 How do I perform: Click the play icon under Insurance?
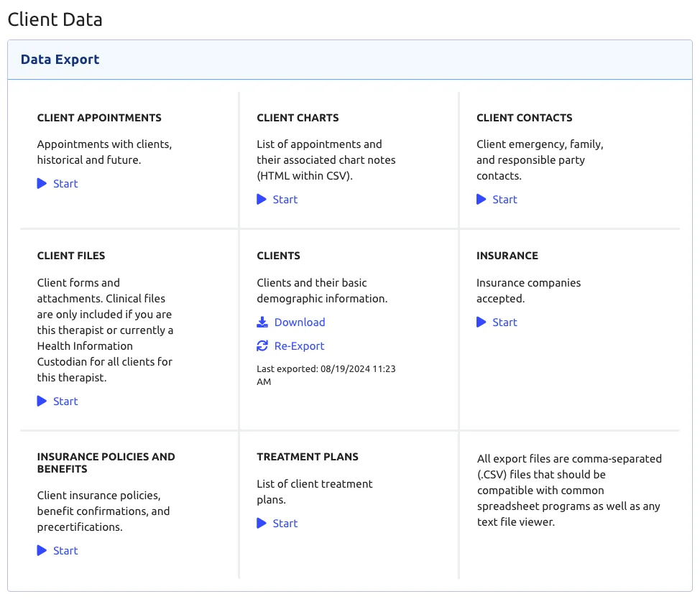click(x=482, y=322)
